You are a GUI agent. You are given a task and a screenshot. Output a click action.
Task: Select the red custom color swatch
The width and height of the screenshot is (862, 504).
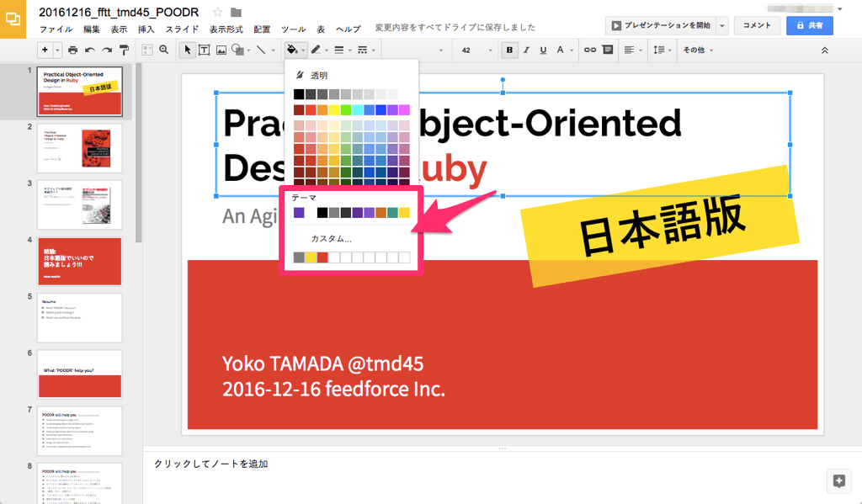(x=322, y=257)
